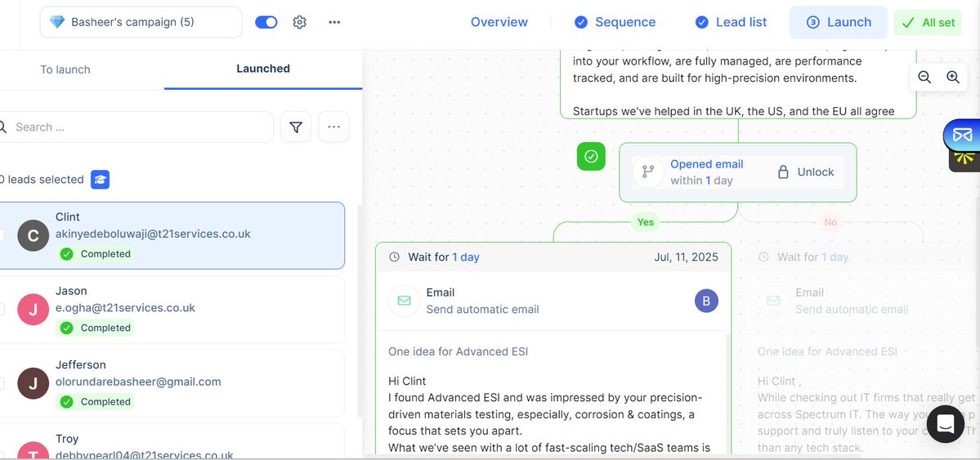Screen dimensions: 980x460
Task: Toggle the campaign active switch
Action: (x=266, y=22)
